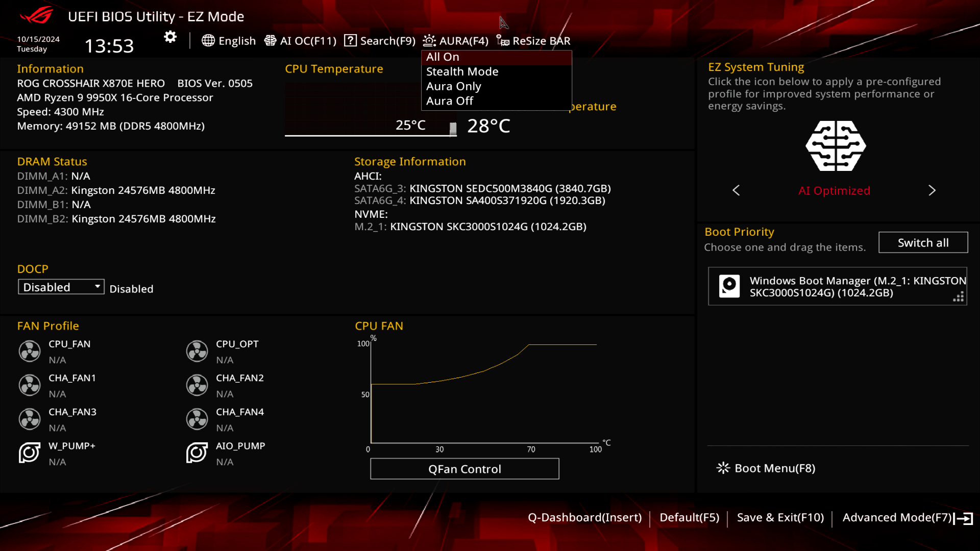Select Stealth Mode from the AURA menu

click(x=462, y=71)
